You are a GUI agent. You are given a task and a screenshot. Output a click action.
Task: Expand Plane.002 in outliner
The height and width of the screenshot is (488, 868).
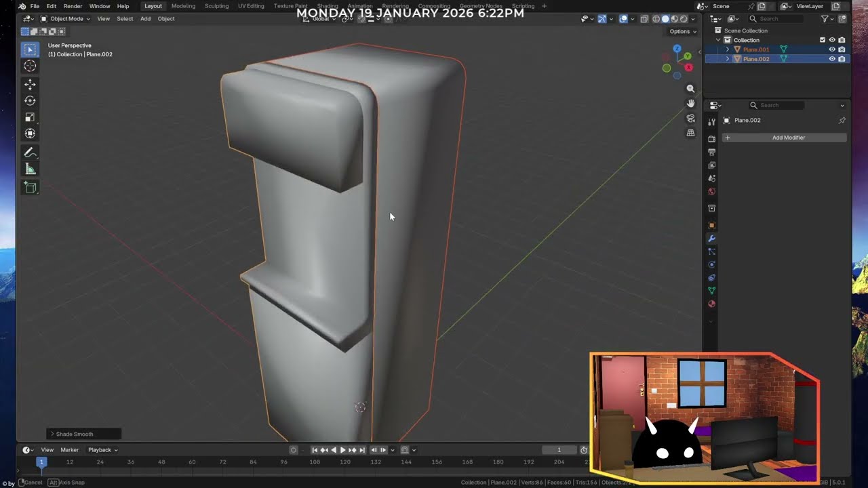[x=728, y=59]
